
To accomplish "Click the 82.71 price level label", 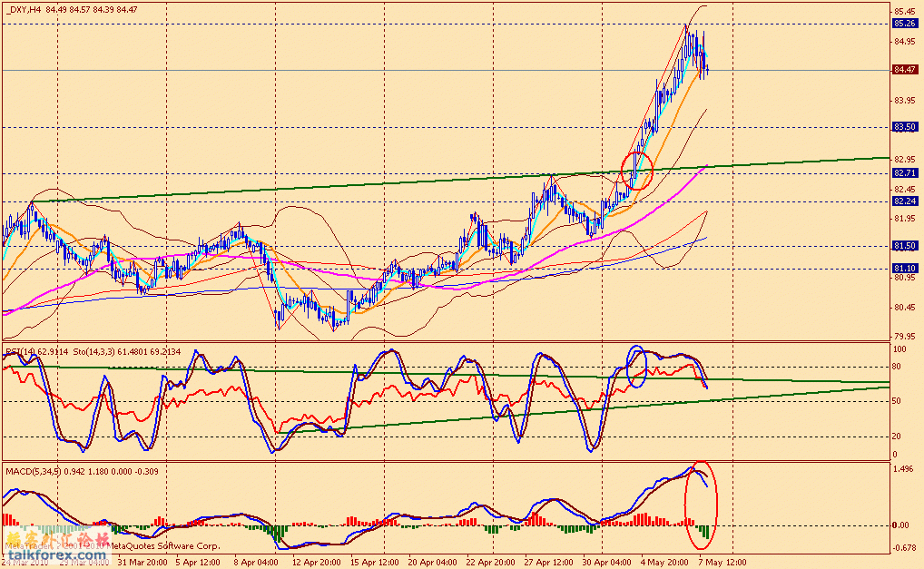I will click(903, 172).
